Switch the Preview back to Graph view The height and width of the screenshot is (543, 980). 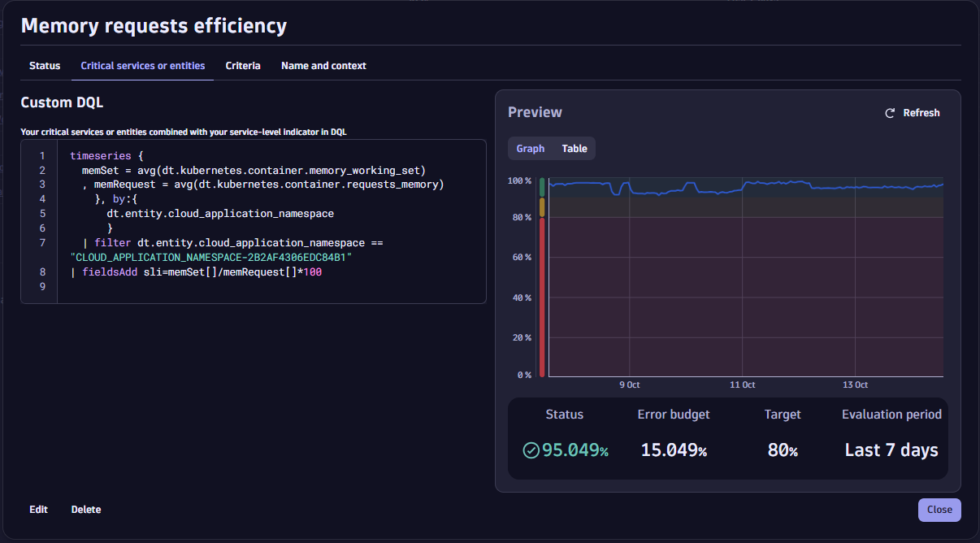point(531,148)
